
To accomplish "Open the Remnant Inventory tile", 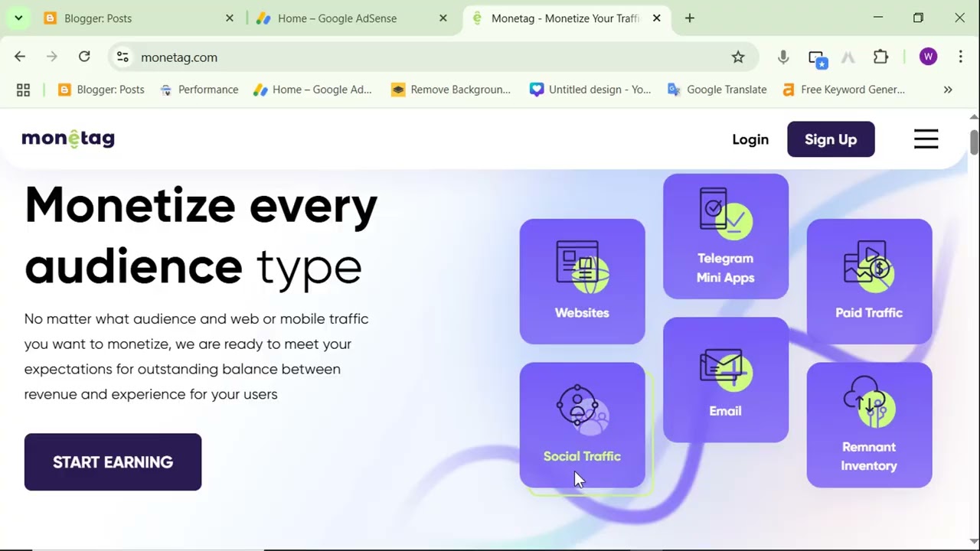I will (869, 425).
